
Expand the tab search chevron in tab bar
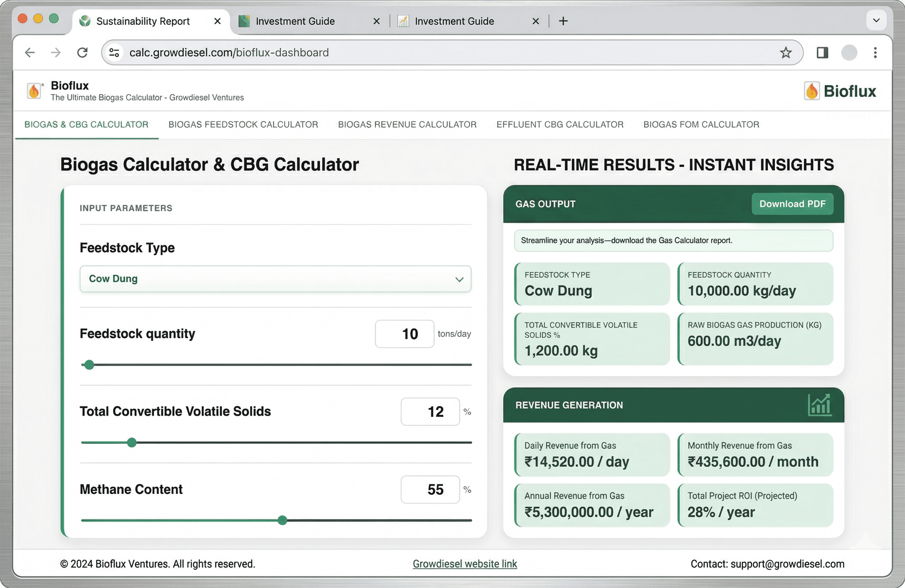(x=876, y=20)
